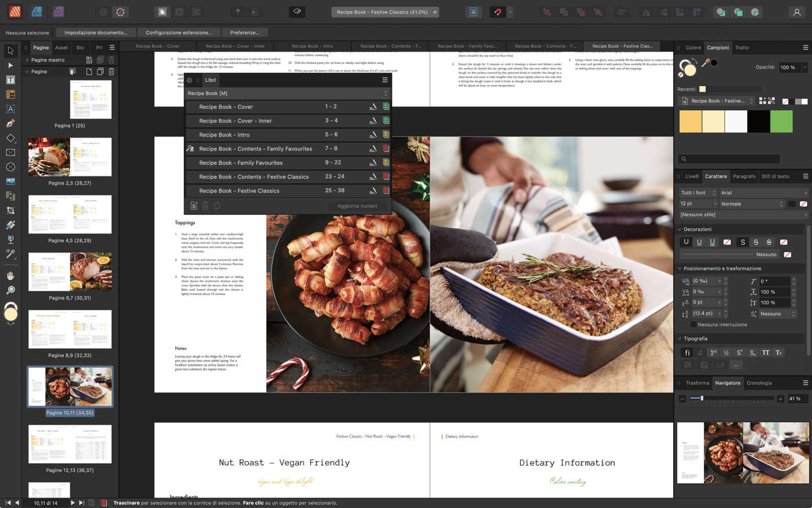
Task: Select the Place Image tool
Action: click(10, 182)
